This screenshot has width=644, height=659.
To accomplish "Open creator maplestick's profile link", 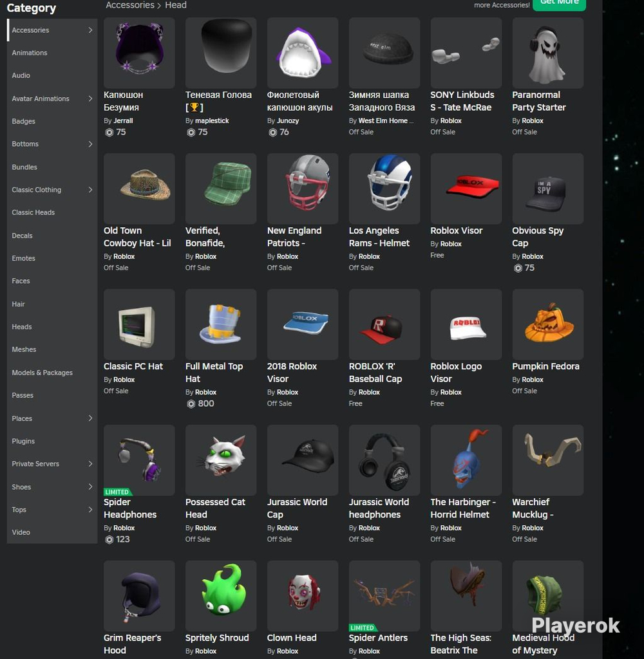I will [x=212, y=120].
